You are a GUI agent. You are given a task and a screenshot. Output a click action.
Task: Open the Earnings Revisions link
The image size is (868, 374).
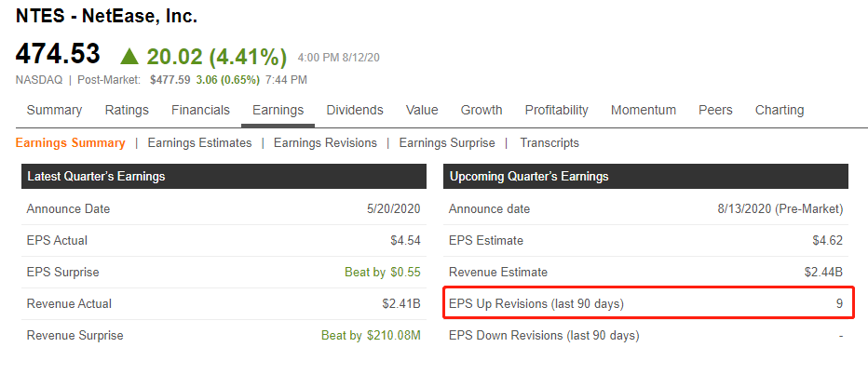[326, 142]
